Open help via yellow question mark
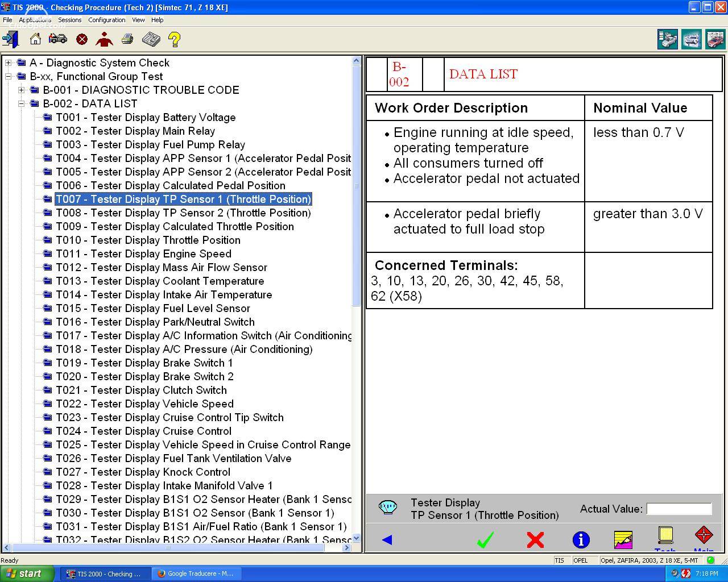728x582 pixels. tap(175, 39)
